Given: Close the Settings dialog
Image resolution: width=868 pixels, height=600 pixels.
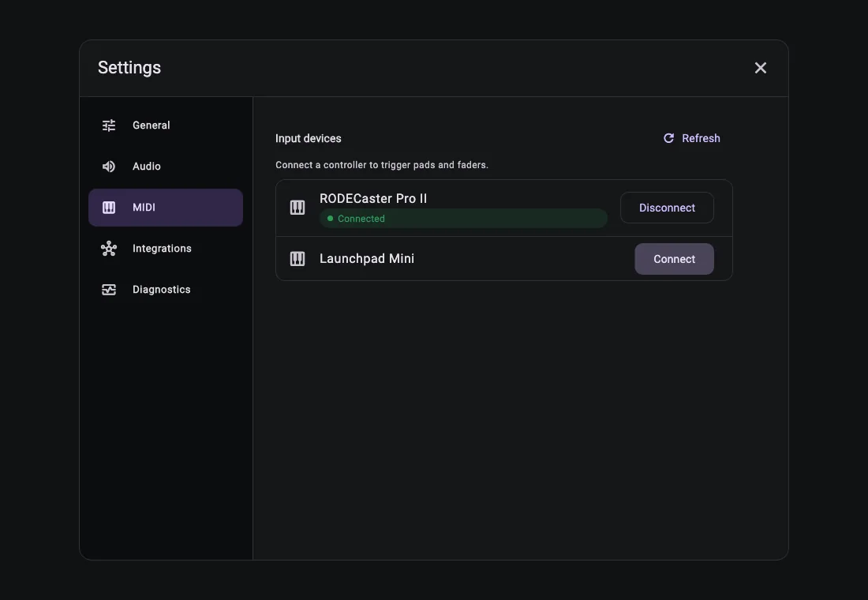Looking at the screenshot, I should [x=761, y=68].
